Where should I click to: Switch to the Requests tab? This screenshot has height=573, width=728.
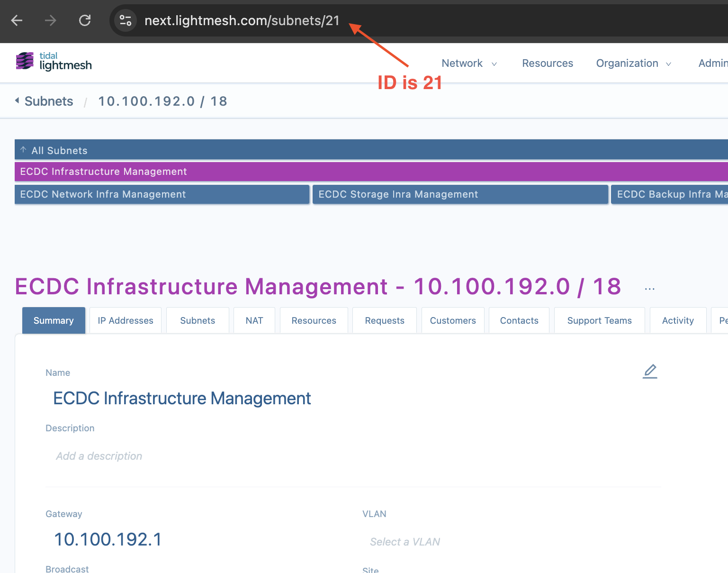385,320
